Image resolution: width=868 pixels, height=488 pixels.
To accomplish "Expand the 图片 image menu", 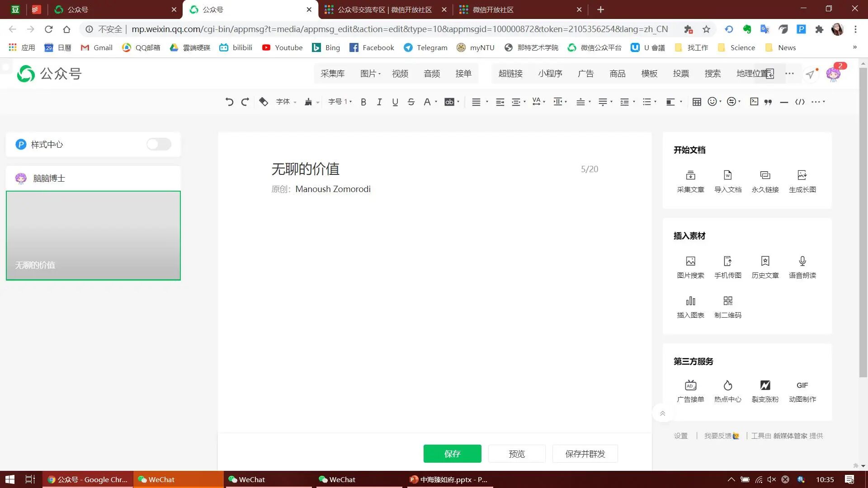I will click(x=370, y=74).
